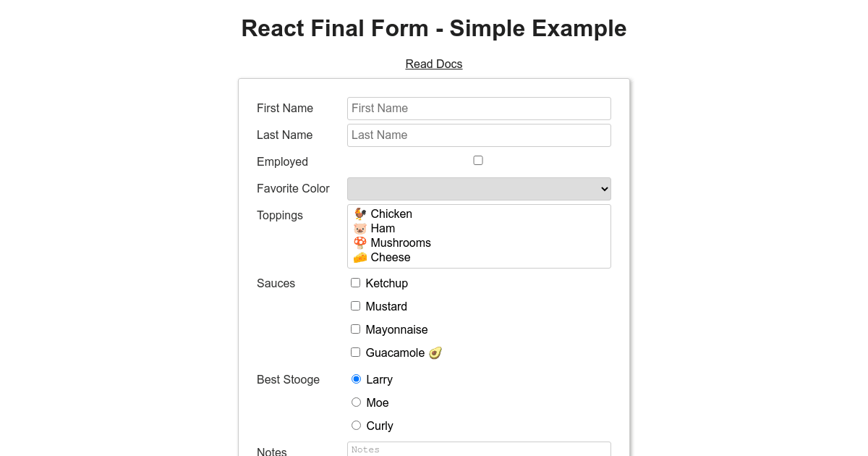Check the Guacamole sauce checkbox
Screen dimensions: 868x456
coord(355,352)
